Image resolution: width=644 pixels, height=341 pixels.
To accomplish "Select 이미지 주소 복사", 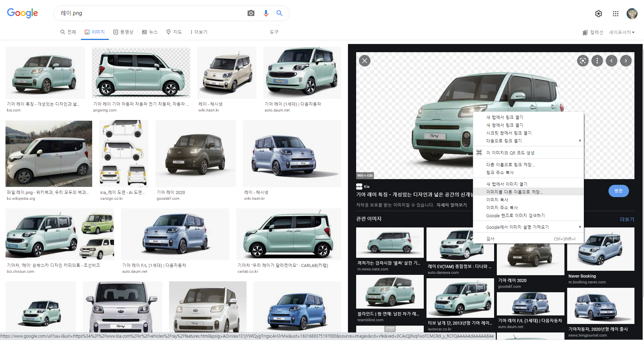I will pyautogui.click(x=528, y=207).
